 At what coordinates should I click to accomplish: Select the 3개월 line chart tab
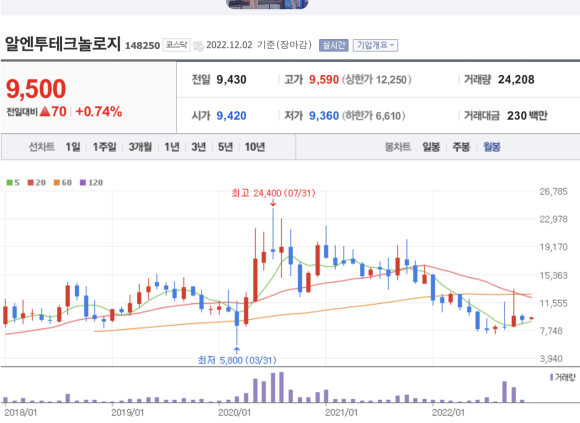140,147
